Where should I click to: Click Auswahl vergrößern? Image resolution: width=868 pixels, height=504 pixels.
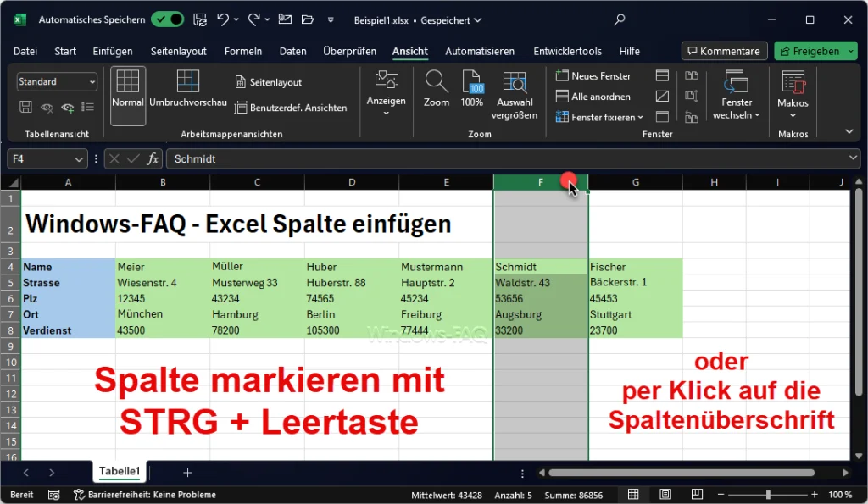515,95
